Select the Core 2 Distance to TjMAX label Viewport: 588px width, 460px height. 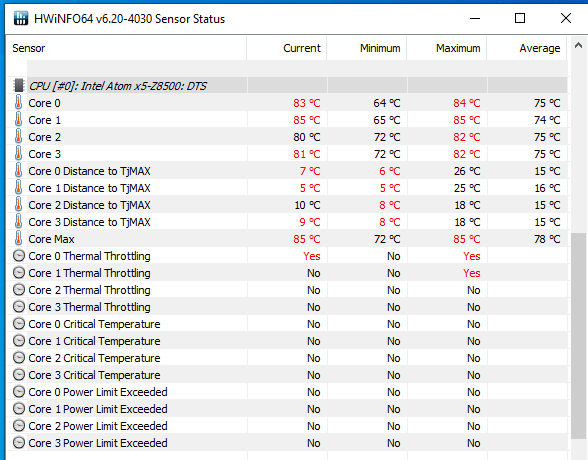coord(89,205)
